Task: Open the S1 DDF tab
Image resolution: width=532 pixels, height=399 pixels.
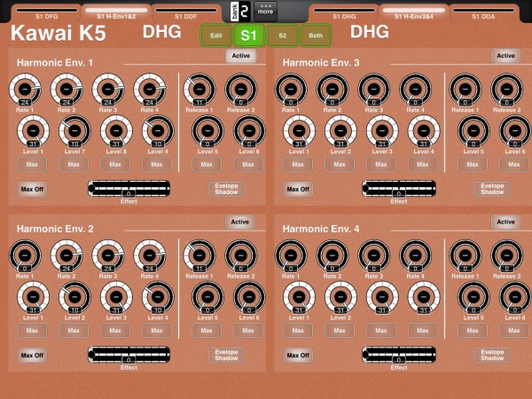Action: pyautogui.click(x=186, y=13)
